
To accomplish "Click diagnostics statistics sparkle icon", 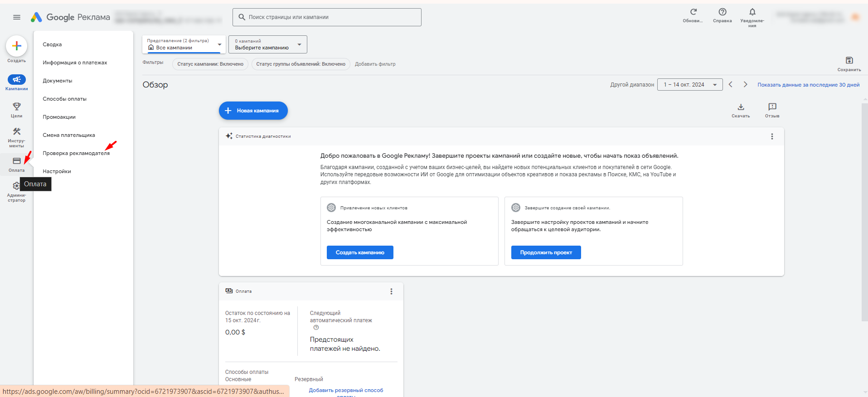I will click(x=229, y=136).
